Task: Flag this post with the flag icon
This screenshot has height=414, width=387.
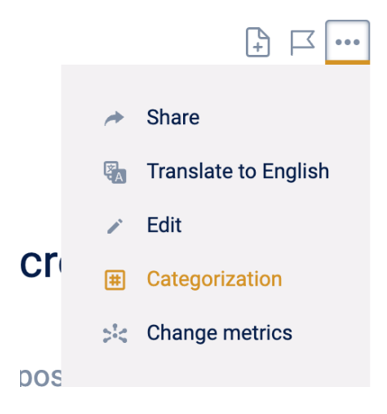Action: point(302,42)
